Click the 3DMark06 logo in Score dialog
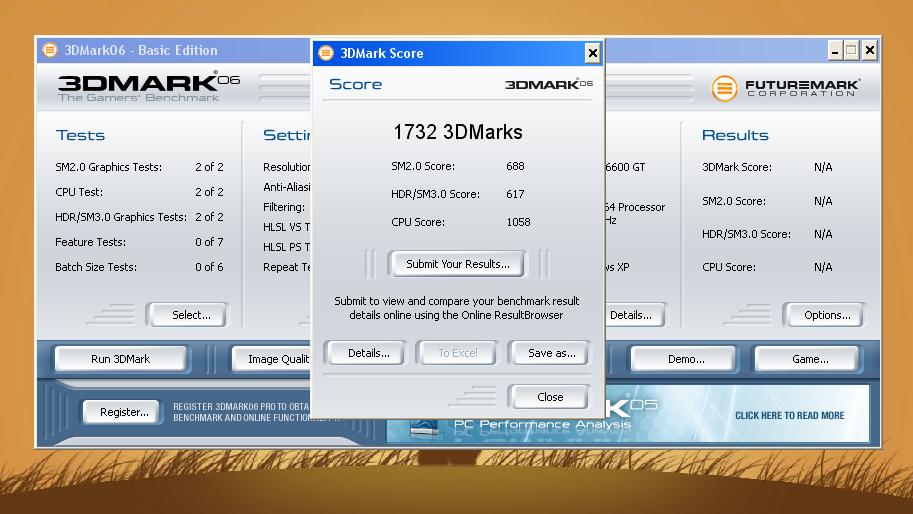The width and height of the screenshot is (913, 514). tap(548, 84)
